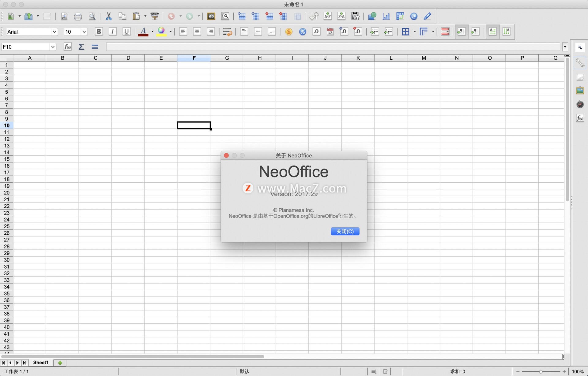Click row 10 header
The image size is (588, 376).
point(6,125)
